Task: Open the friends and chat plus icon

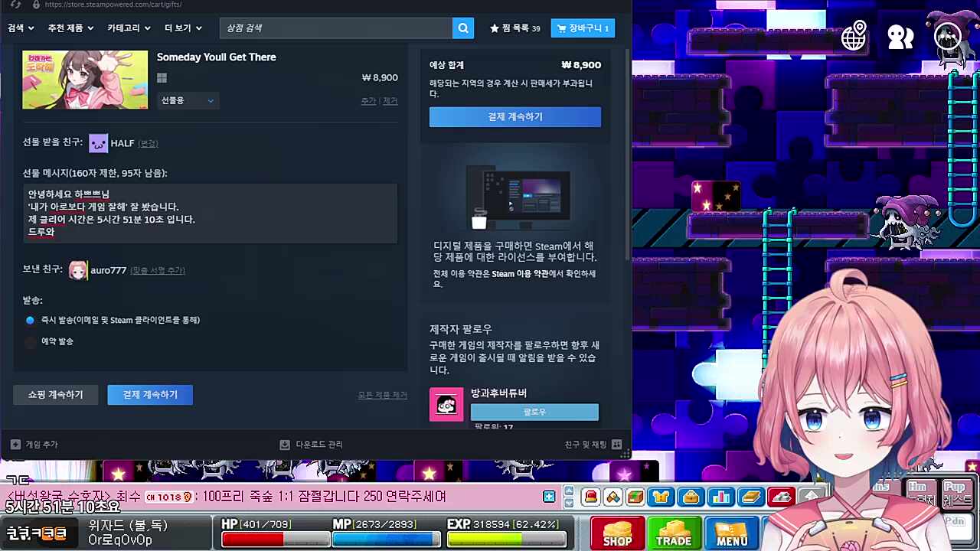Action: [616, 445]
